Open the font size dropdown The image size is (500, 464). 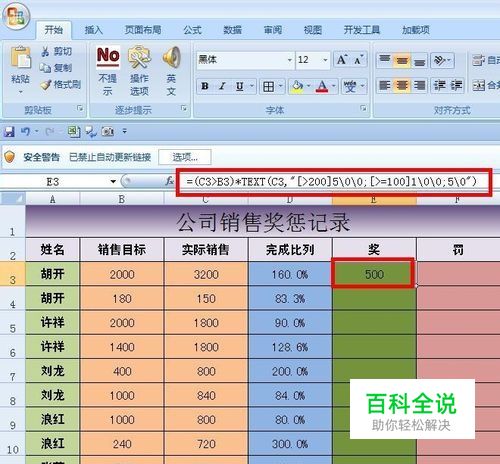(325, 60)
